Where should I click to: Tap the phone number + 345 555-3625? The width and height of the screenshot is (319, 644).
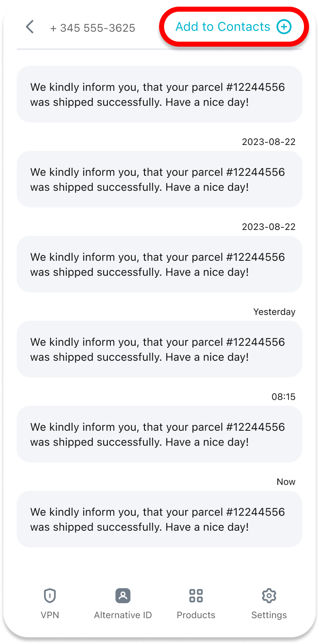(x=93, y=28)
